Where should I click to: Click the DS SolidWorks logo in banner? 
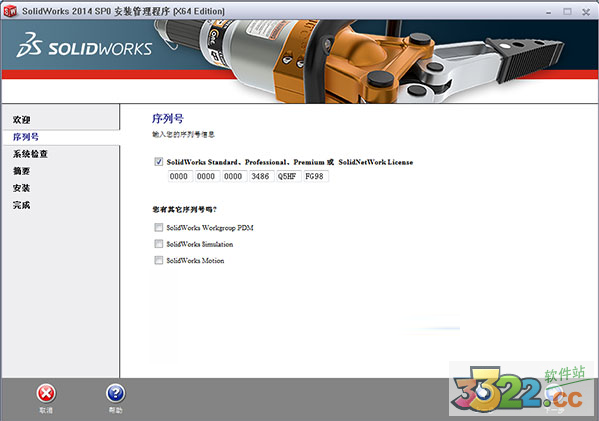(84, 46)
